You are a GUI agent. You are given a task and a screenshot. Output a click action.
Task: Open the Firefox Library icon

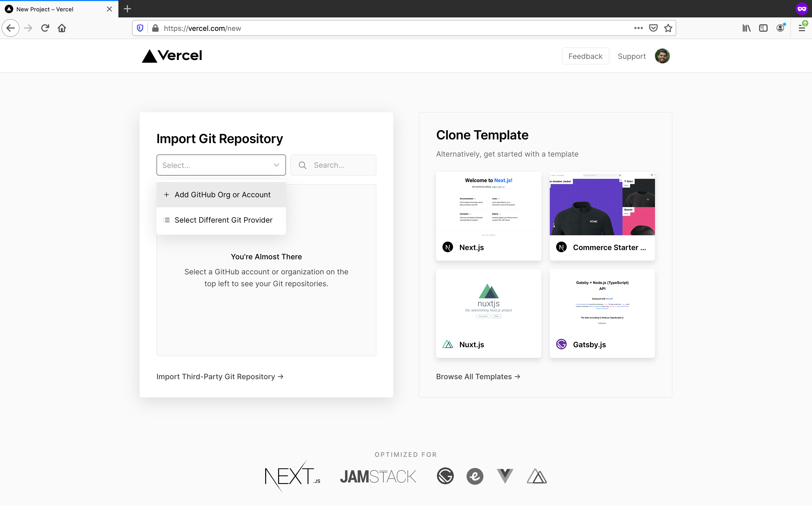[746, 28]
